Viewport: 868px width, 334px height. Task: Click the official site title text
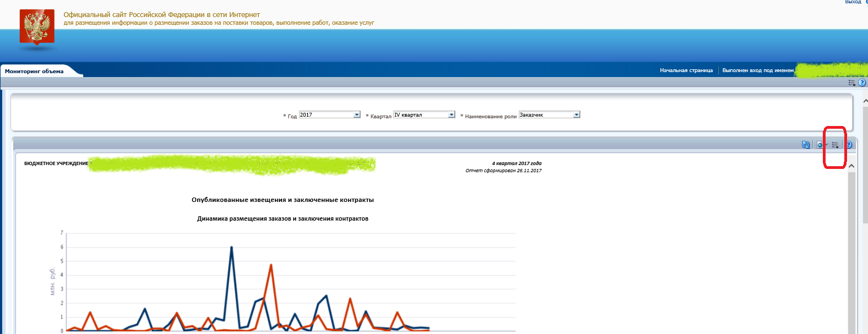[161, 15]
